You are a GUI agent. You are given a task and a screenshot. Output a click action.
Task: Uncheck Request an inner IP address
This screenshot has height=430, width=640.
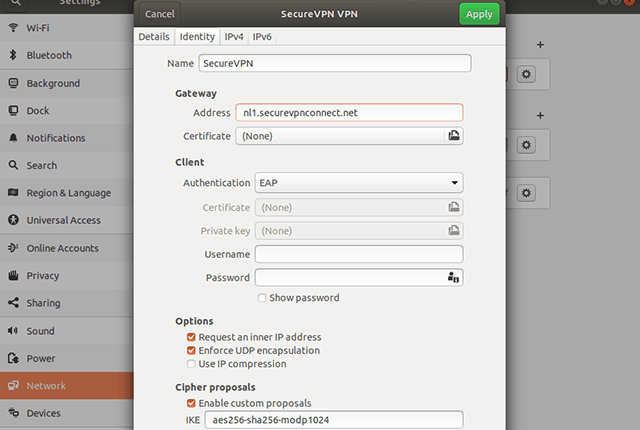click(191, 337)
